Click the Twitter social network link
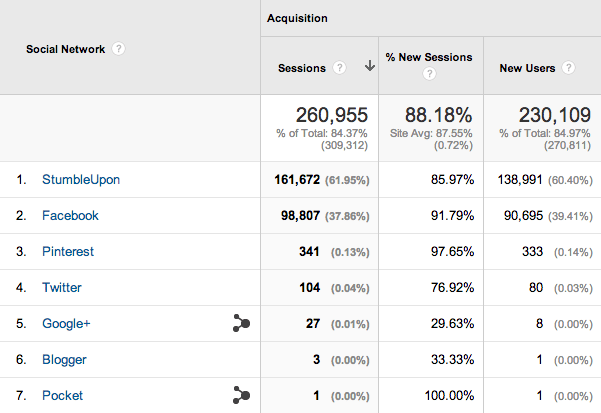 (x=61, y=288)
